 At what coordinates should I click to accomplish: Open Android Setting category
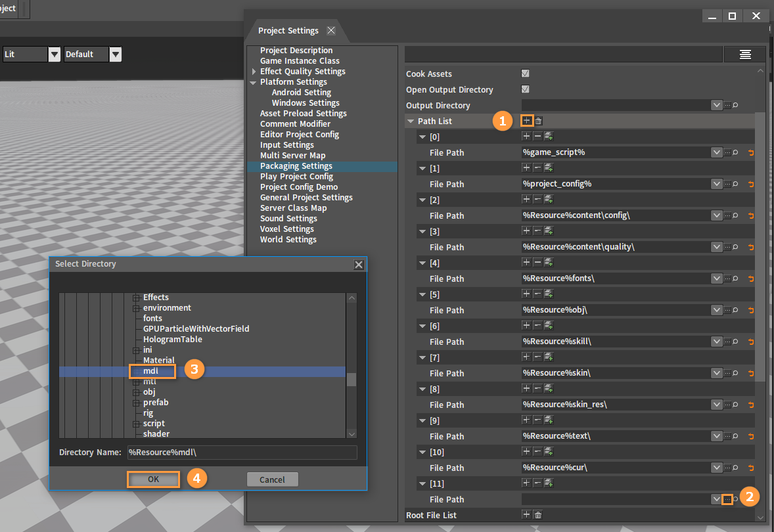(302, 93)
